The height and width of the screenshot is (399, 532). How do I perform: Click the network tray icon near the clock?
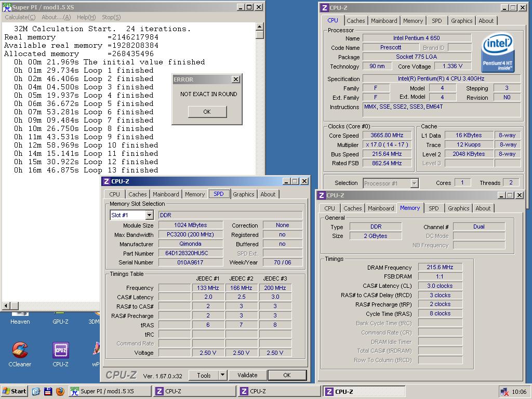[504, 392]
